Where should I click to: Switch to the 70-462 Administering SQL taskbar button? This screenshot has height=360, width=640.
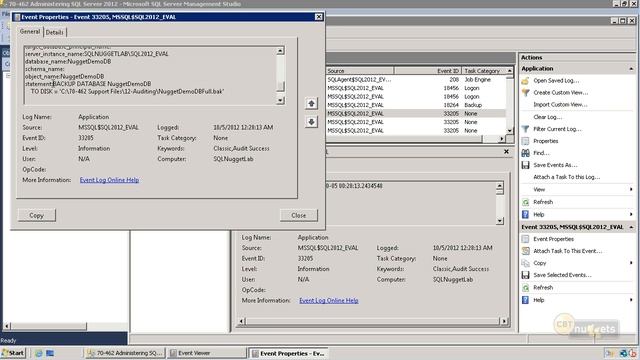click(124, 353)
